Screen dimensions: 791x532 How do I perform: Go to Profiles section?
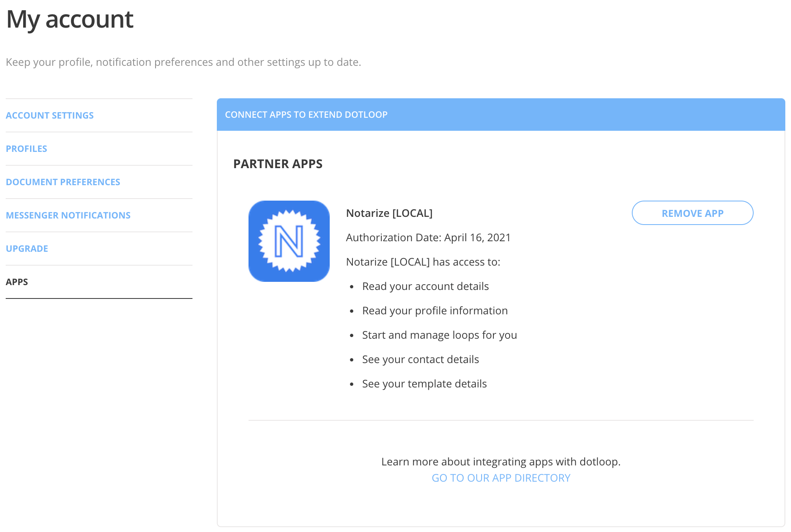26,149
